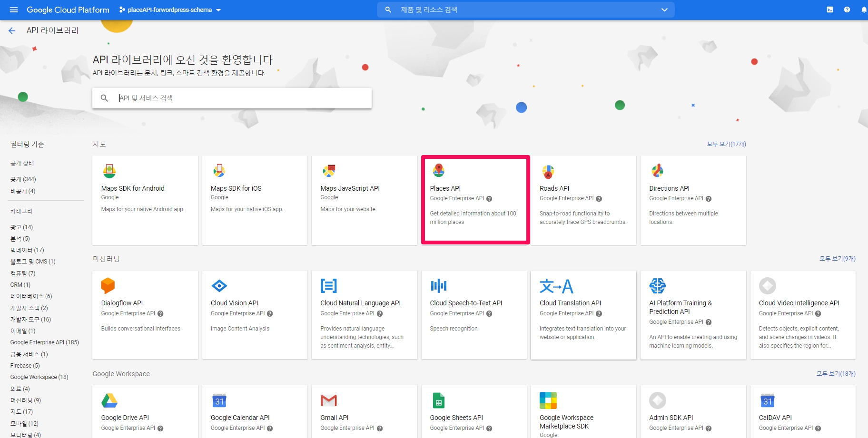868x438 pixels.
Task: Open the Google Sheets API card title
Action: (456, 418)
